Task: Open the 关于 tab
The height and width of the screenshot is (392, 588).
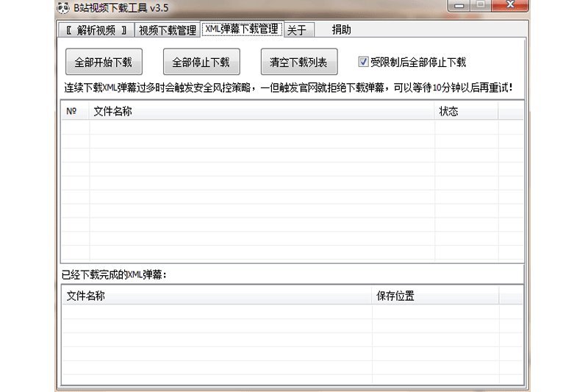Action: 299,30
